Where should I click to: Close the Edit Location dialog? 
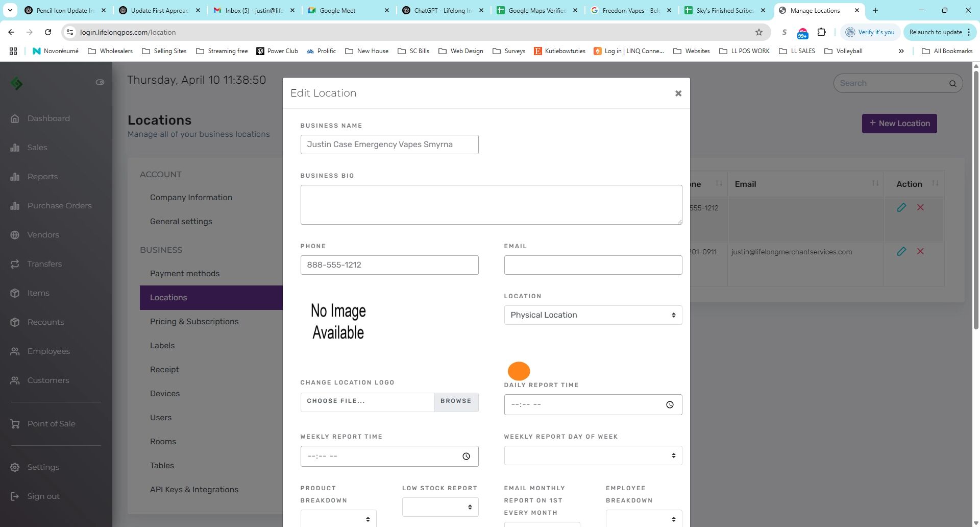[678, 93]
